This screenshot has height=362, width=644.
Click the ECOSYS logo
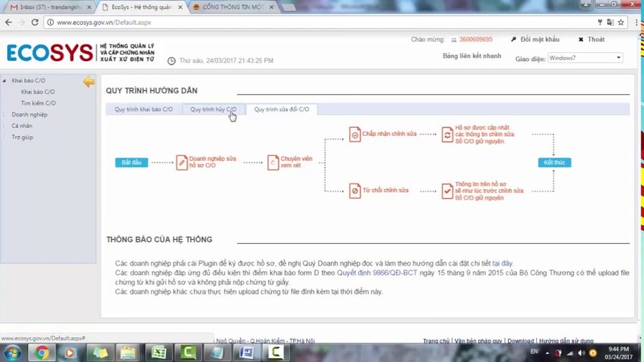50,52
